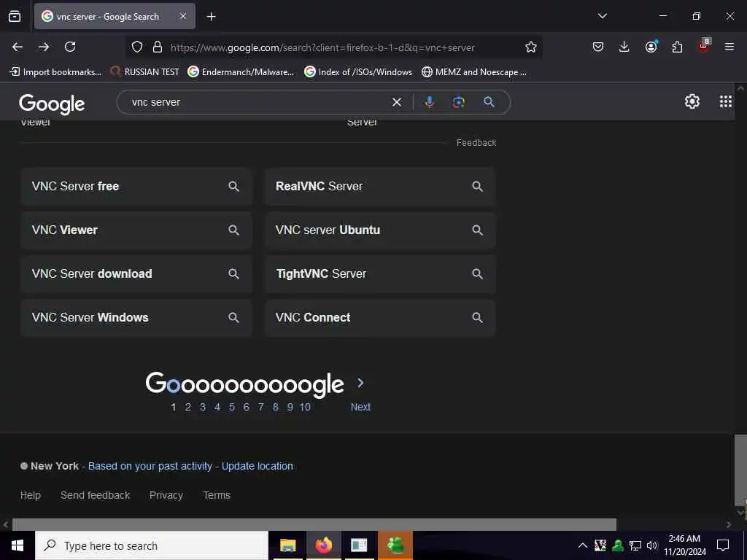Image resolution: width=747 pixels, height=560 pixels.
Task: Go to Google home via the logo
Action: (52, 104)
